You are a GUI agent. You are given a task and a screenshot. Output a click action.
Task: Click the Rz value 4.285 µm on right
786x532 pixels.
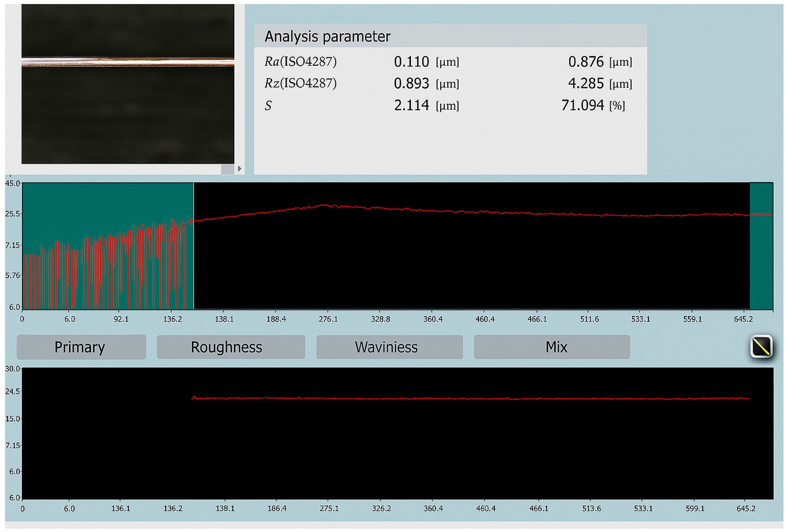click(x=586, y=83)
